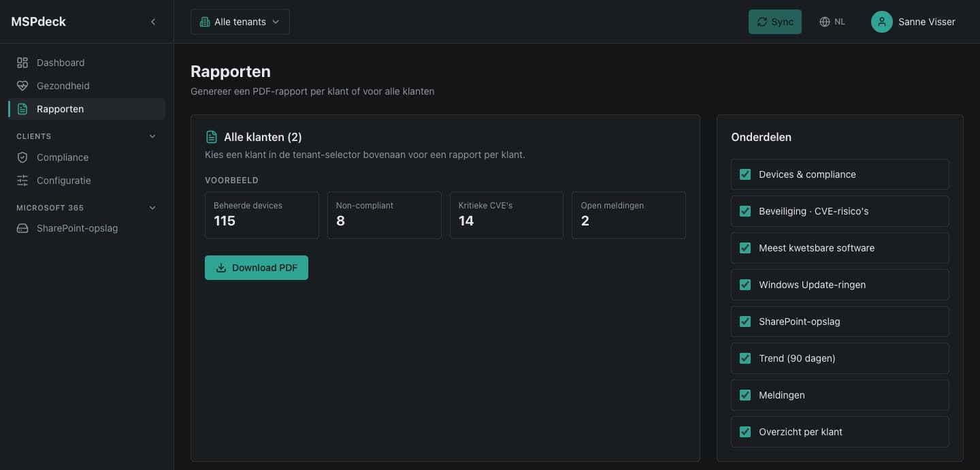This screenshot has height=470, width=980.
Task: Open SharePoint-opslag from the sidebar menu
Action: [x=86, y=228]
